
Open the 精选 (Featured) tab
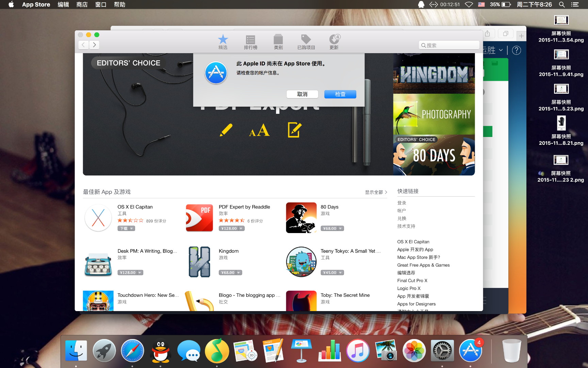223,42
